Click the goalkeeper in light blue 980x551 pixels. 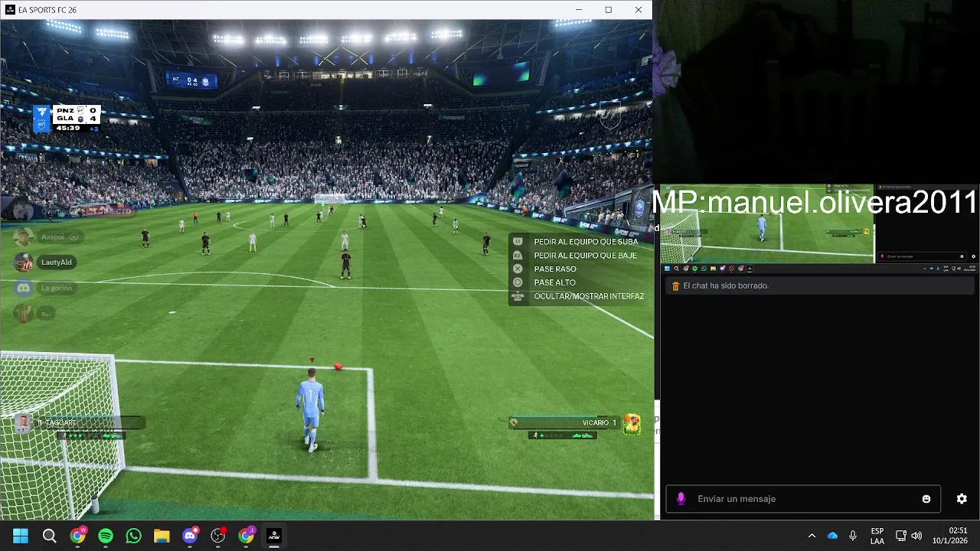[x=310, y=409]
